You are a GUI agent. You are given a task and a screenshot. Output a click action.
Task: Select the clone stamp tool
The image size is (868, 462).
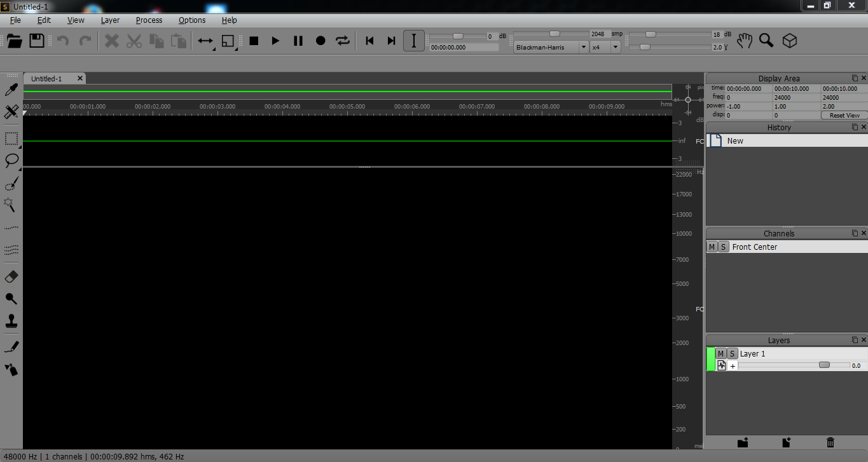tap(11, 320)
